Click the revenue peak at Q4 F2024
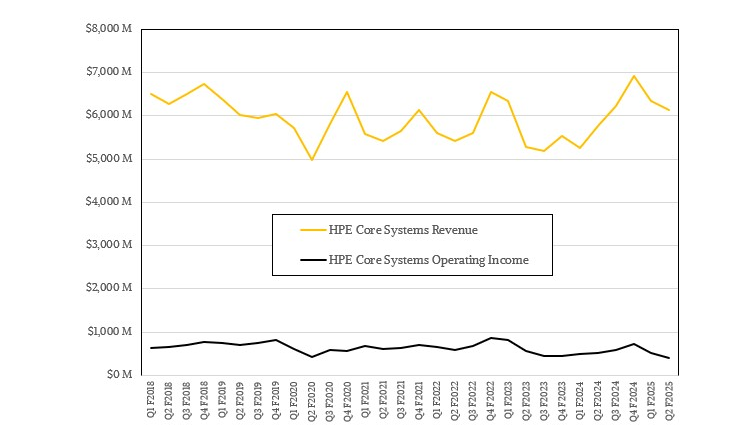 [634, 76]
